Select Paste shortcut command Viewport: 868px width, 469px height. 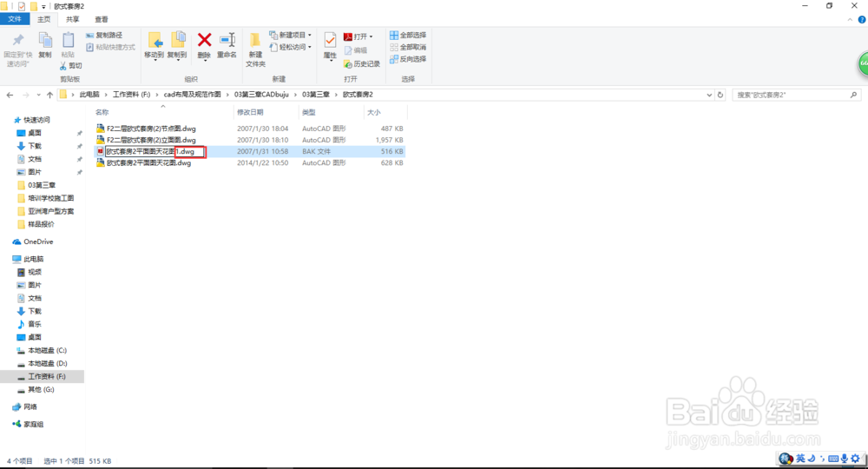[110, 47]
